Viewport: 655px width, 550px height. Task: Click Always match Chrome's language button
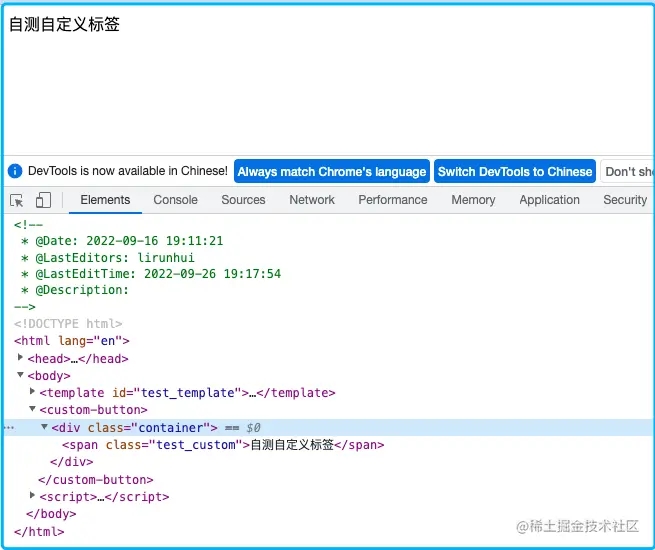click(x=332, y=171)
